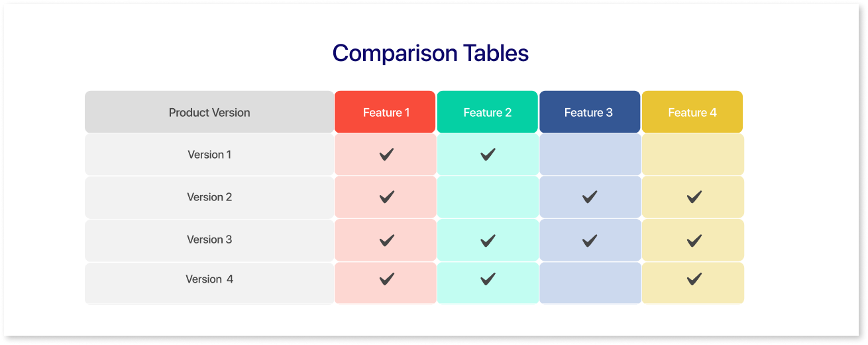Image resolution: width=868 pixels, height=345 pixels.
Task: Click the empty Version 2 Feature 2 cell
Action: (488, 197)
